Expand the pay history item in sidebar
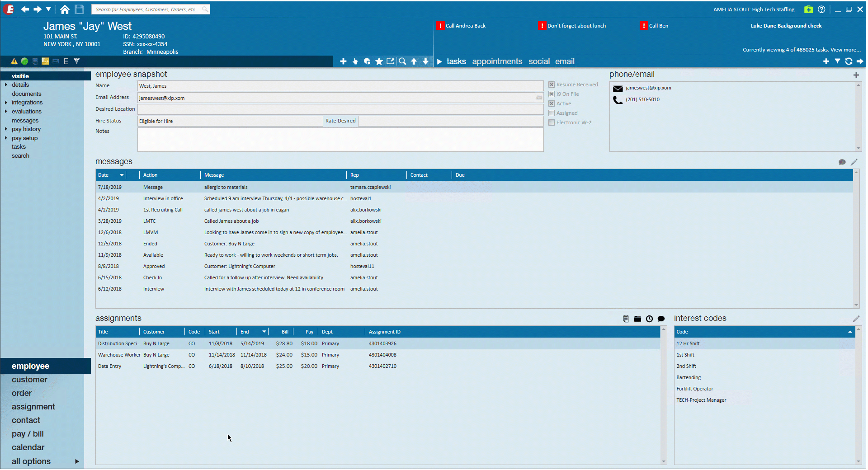Image resolution: width=868 pixels, height=470 pixels. click(6, 129)
